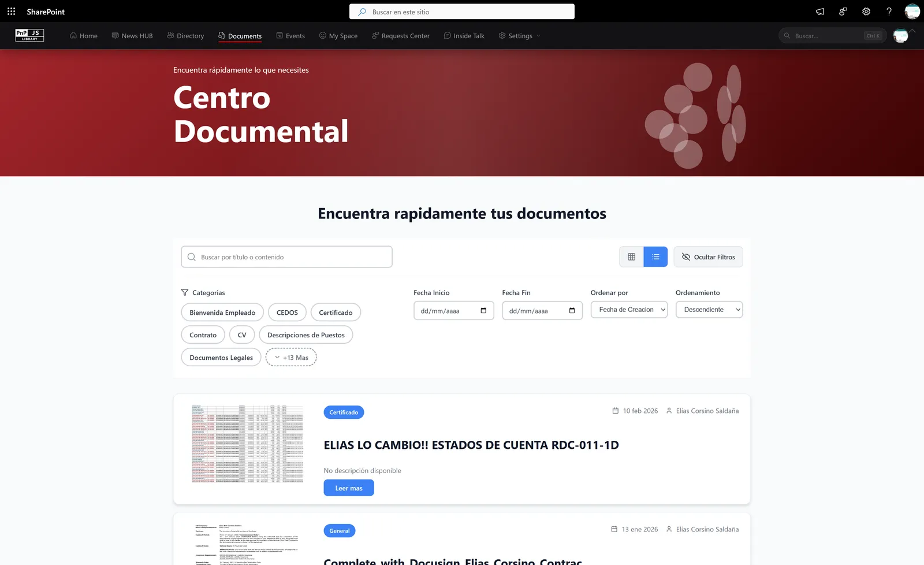924x565 pixels.
Task: Open Inside Talk menu item
Action: [464, 36]
